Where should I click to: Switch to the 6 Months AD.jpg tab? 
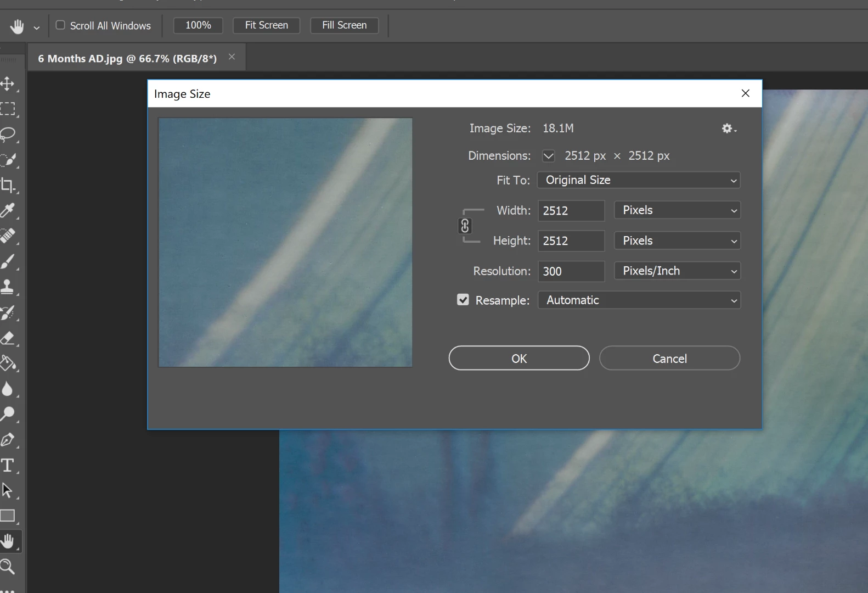pyautogui.click(x=127, y=58)
